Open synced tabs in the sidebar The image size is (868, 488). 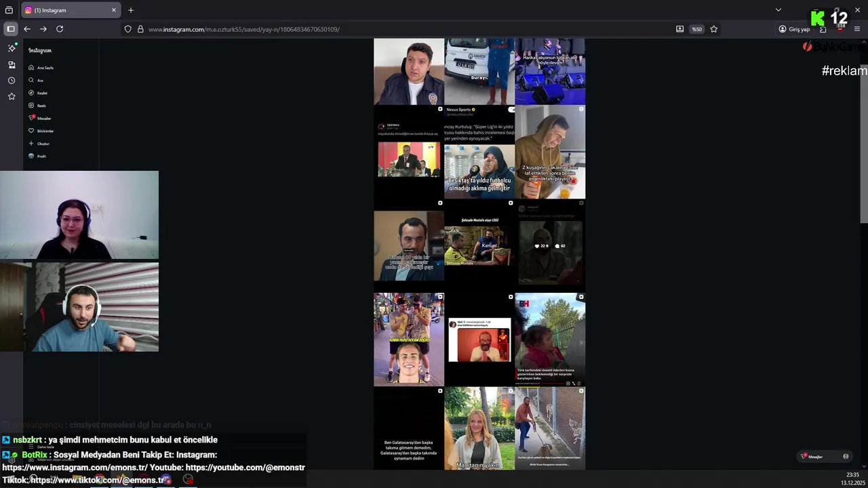click(12, 64)
